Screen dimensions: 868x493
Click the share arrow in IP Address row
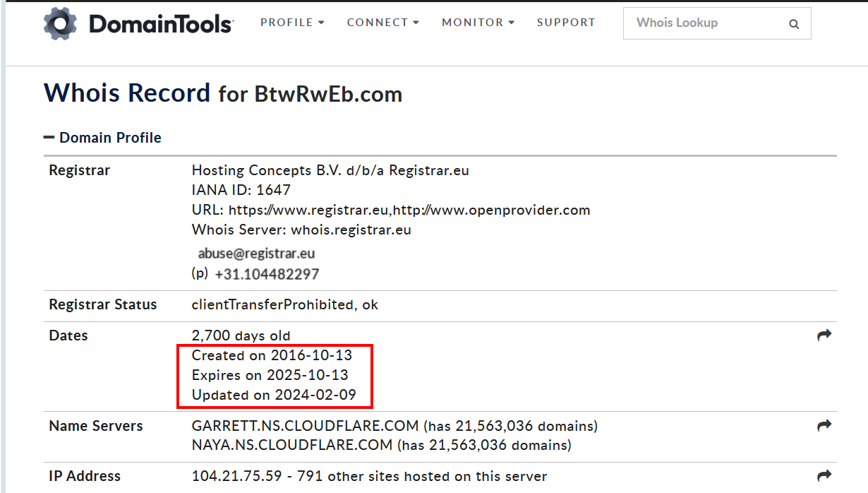click(x=824, y=476)
